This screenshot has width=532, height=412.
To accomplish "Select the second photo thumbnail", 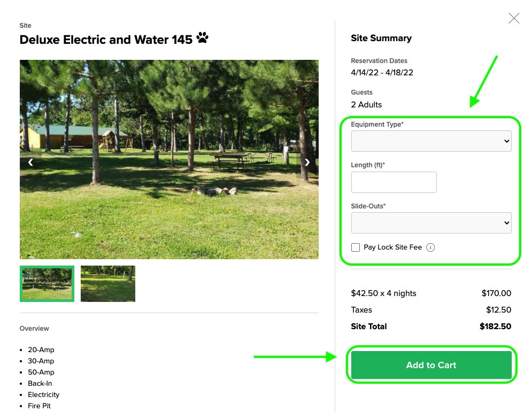I will click(108, 284).
